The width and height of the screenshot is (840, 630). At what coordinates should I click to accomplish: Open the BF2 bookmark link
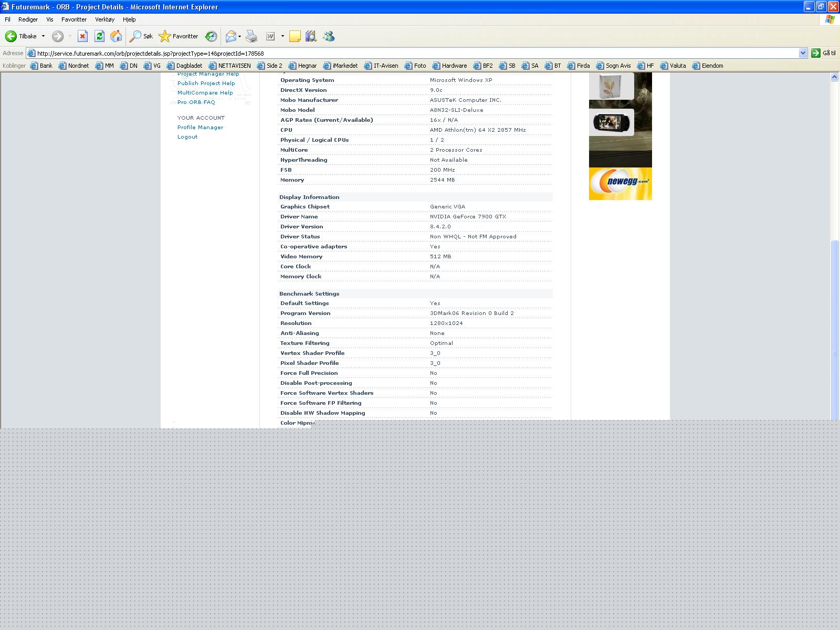(483, 66)
